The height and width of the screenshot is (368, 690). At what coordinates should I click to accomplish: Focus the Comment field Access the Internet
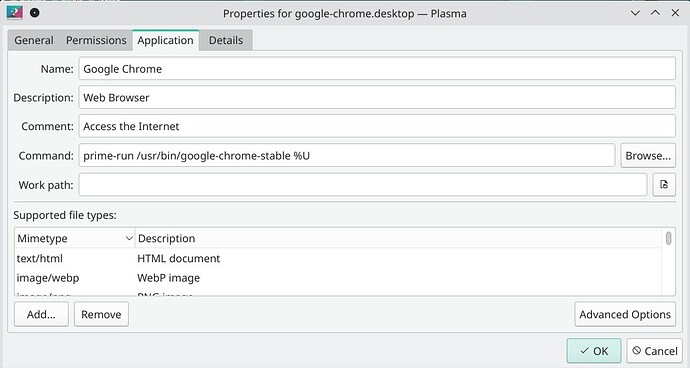377,126
